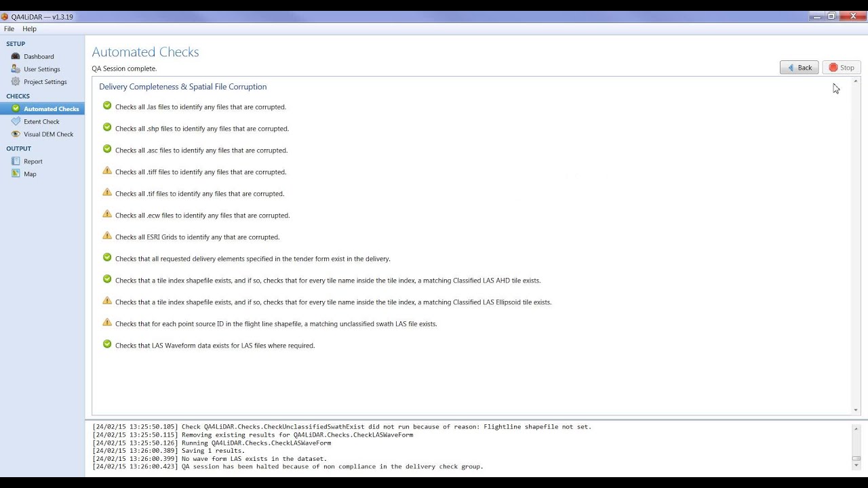Click warning icon for .ecw files check
868x488 pixels.
[x=107, y=214]
